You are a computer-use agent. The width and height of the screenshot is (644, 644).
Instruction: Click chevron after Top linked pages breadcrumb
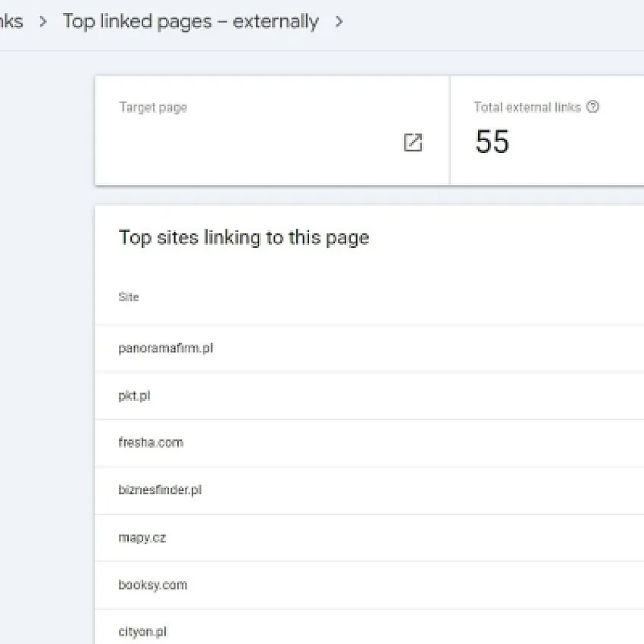click(x=339, y=21)
